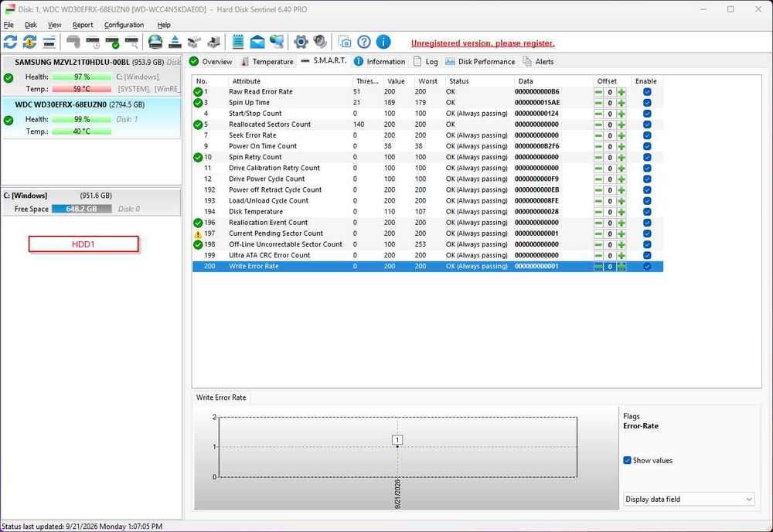The image size is (773, 532).
Task: Select the Drive Calibration Retry Count row
Action: coord(427,168)
